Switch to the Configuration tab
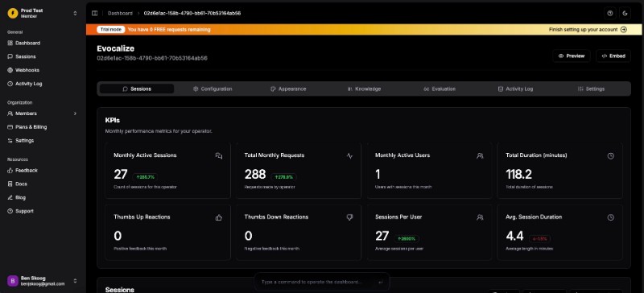 click(x=213, y=89)
